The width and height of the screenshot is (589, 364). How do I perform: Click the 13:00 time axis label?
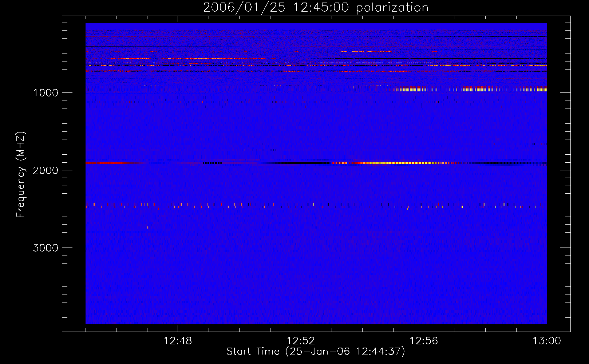(547, 341)
